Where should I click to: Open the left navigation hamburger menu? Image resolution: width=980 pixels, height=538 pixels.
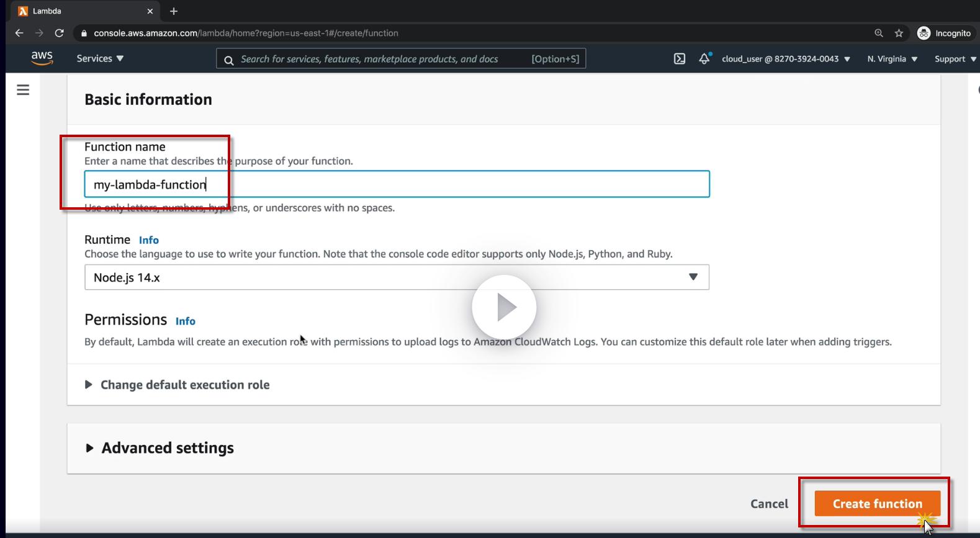coord(23,90)
